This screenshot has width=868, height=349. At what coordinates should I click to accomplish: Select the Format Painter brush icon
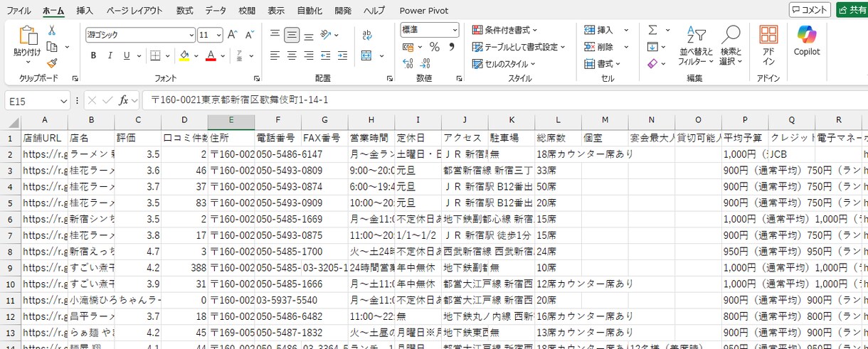52,63
